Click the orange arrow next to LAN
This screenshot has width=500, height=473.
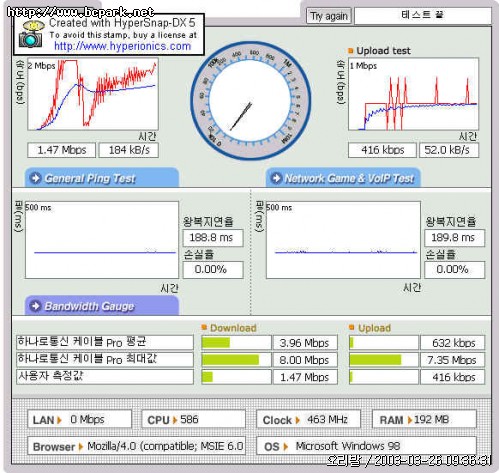(59, 420)
